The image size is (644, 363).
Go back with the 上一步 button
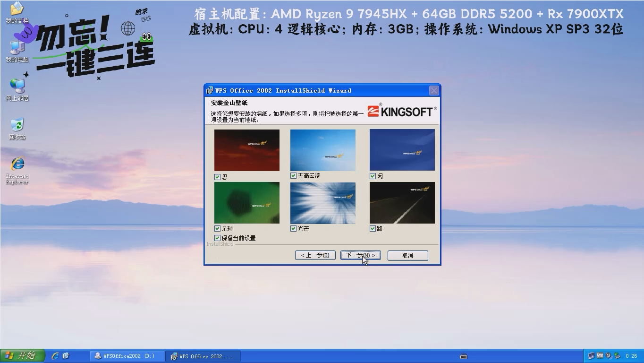(x=315, y=255)
